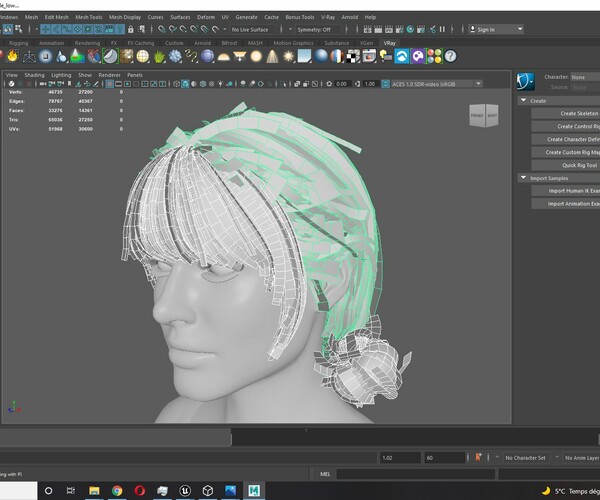This screenshot has width=600, height=500.
Task: Click the blue Chaos cloud shelf icon
Action: (402, 57)
